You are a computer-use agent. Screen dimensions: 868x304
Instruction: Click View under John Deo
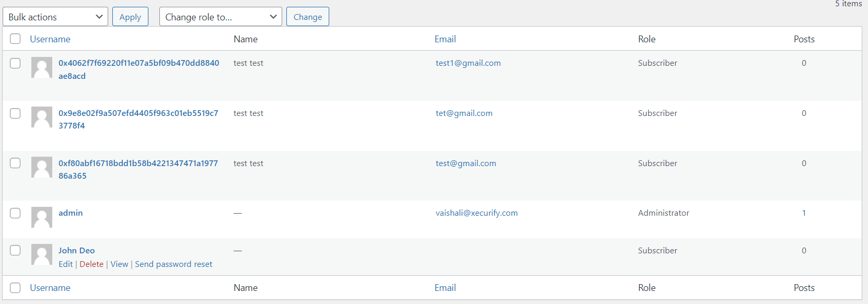[119, 264]
